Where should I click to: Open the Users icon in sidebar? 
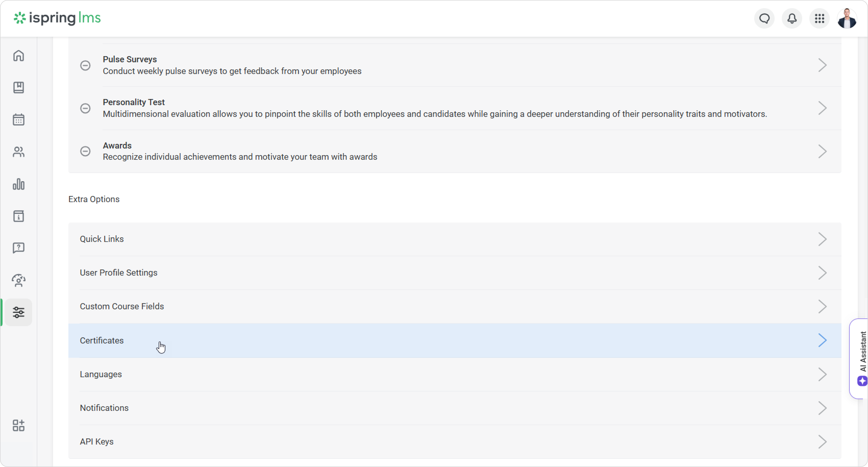19,152
